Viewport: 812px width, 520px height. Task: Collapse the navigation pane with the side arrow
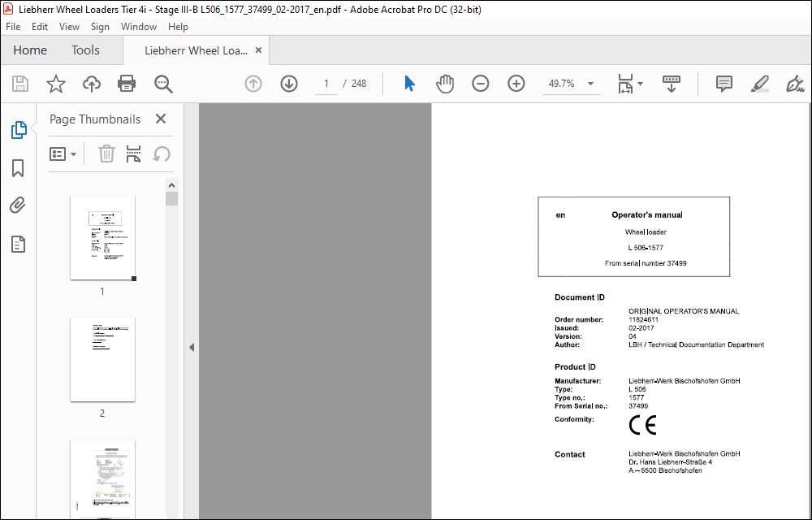pos(192,347)
